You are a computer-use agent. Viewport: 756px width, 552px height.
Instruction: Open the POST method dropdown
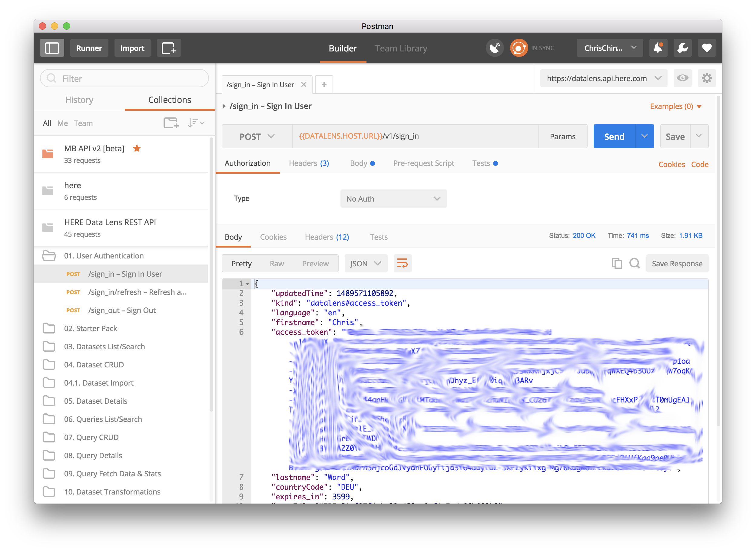click(257, 136)
